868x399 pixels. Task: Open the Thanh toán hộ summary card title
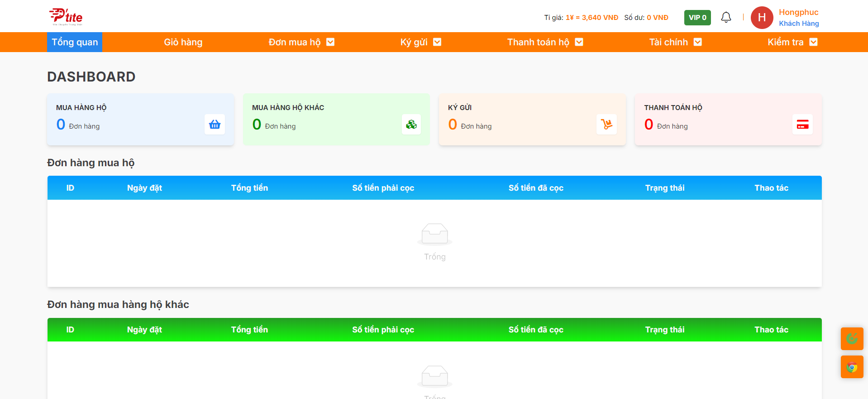[x=673, y=108]
